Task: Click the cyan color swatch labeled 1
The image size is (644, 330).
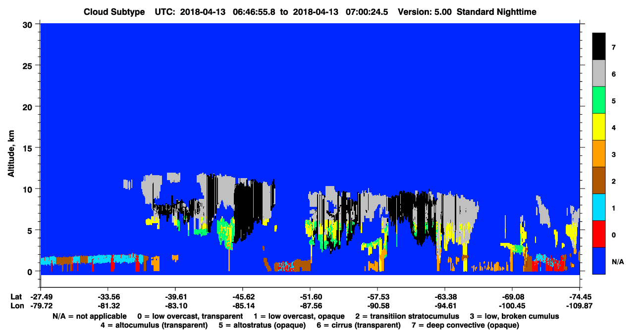Action: (599, 207)
